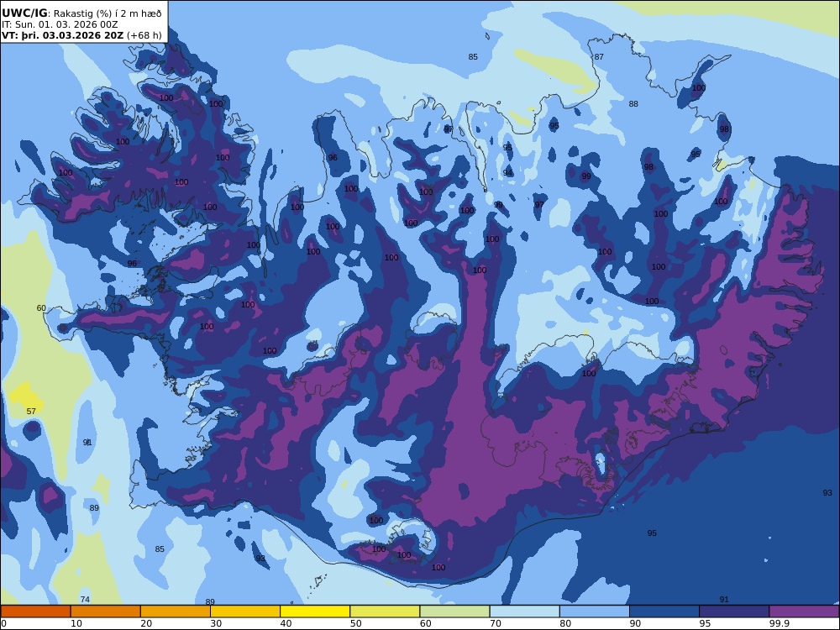Image resolution: width=840 pixels, height=630 pixels.
Task: Select the 10–20 orange legend swatch
Action: tap(106, 612)
